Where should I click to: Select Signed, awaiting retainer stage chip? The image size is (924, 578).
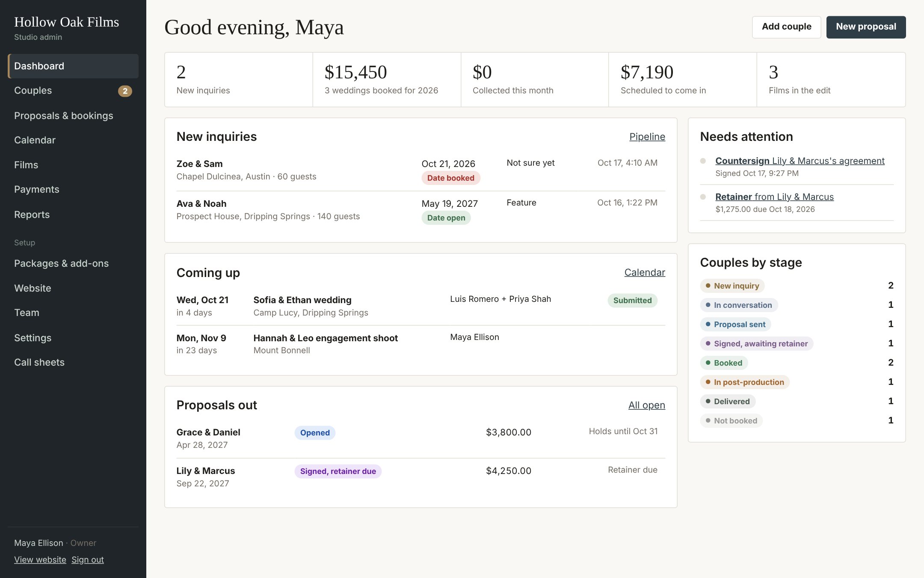tap(756, 344)
